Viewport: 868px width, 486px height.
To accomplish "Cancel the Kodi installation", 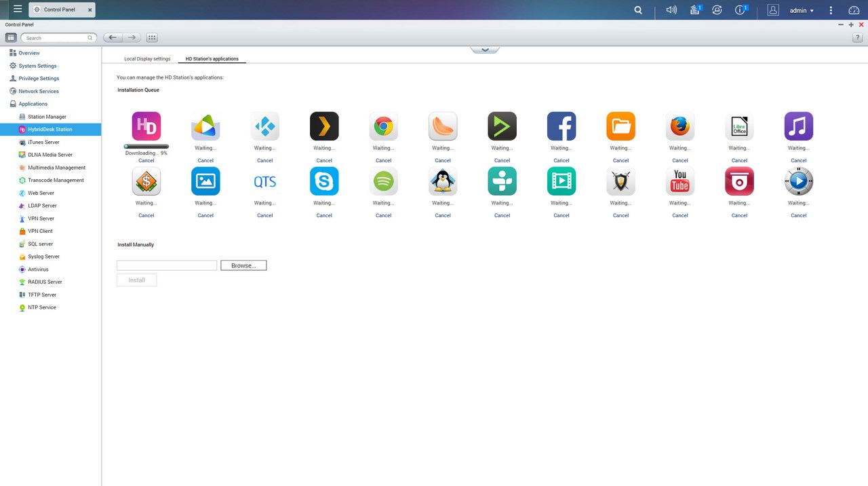I will [264, 161].
